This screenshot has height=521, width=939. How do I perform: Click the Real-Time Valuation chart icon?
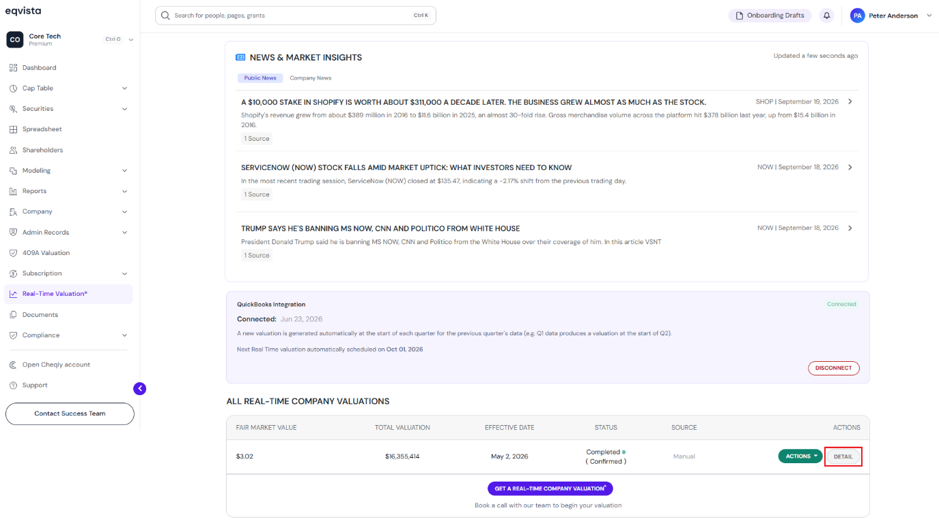coord(13,294)
